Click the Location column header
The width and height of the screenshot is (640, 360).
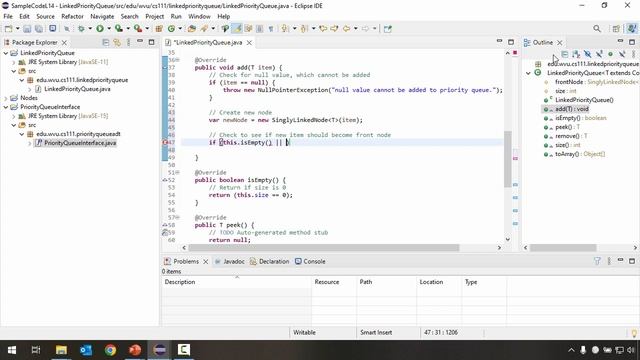tap(439, 282)
